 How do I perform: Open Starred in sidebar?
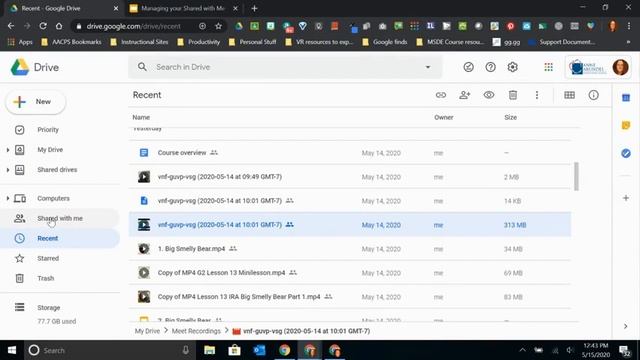48,258
